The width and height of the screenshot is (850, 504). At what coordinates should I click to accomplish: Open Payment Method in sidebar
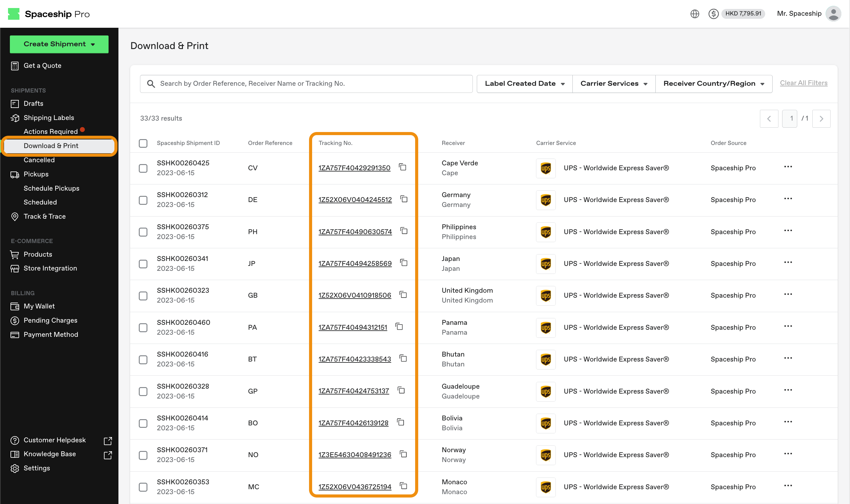[x=51, y=335]
